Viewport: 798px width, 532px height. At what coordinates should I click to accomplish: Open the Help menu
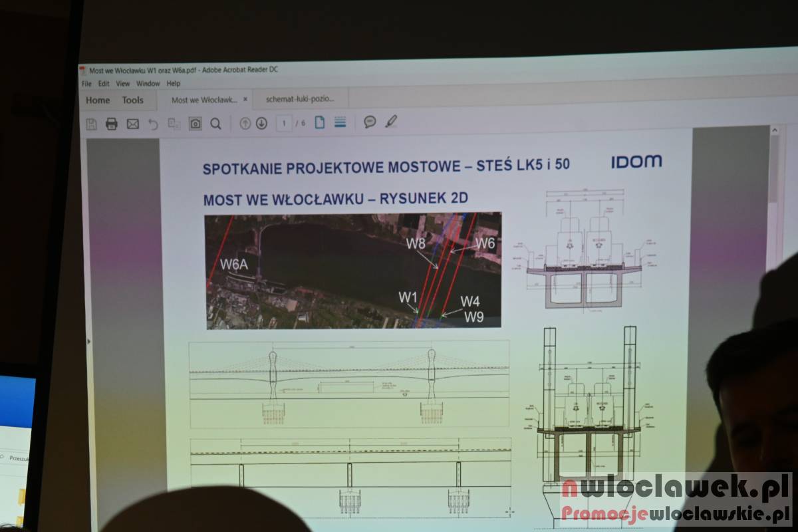click(x=174, y=84)
